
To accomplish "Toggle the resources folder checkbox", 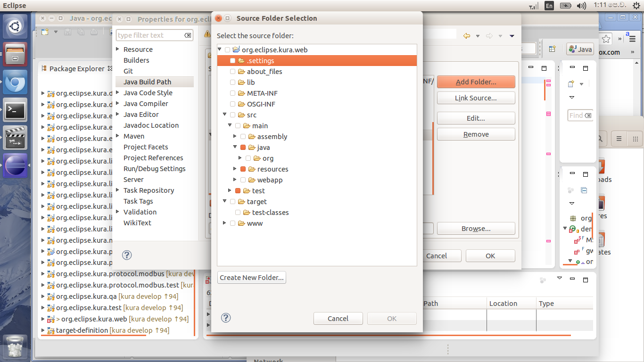I will (x=243, y=169).
